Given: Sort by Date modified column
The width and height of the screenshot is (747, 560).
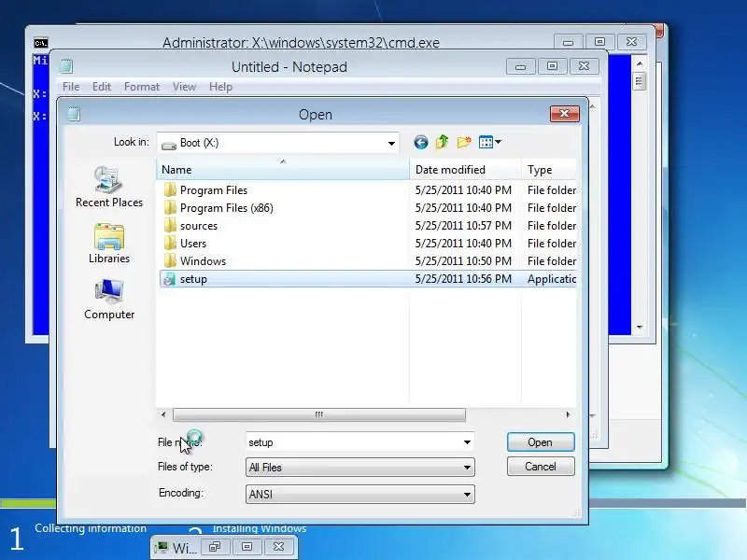Looking at the screenshot, I should coord(465,170).
